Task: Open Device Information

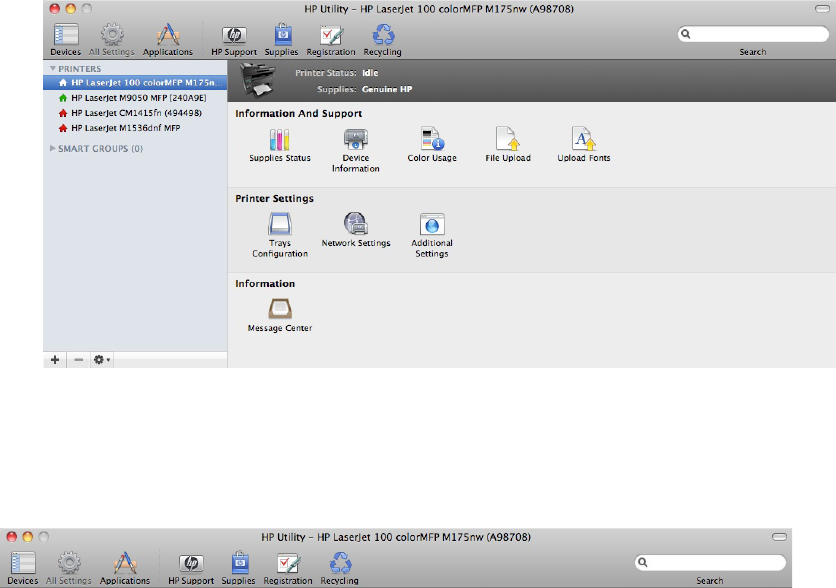Action: pyautogui.click(x=356, y=150)
